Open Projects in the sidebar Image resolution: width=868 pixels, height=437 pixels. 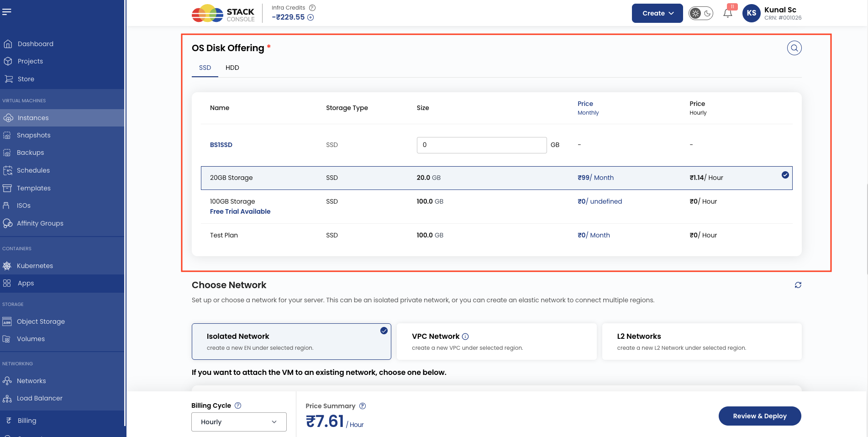click(x=30, y=61)
